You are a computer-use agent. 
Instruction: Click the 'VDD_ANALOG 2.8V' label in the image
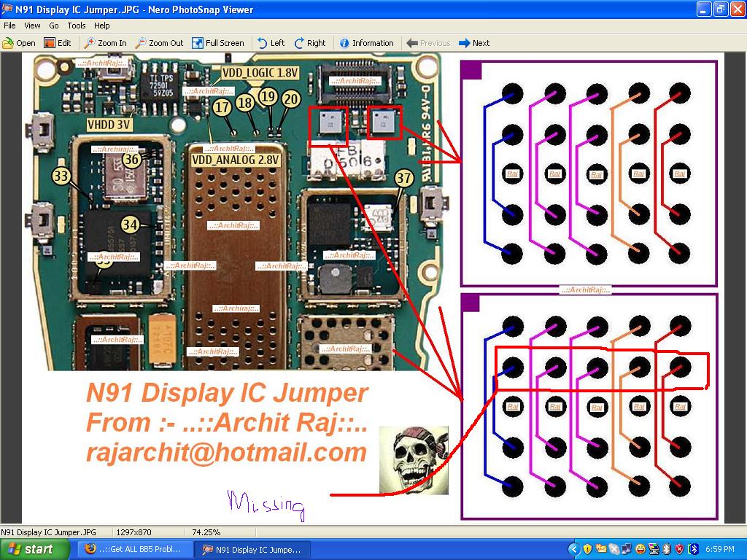coord(236,160)
